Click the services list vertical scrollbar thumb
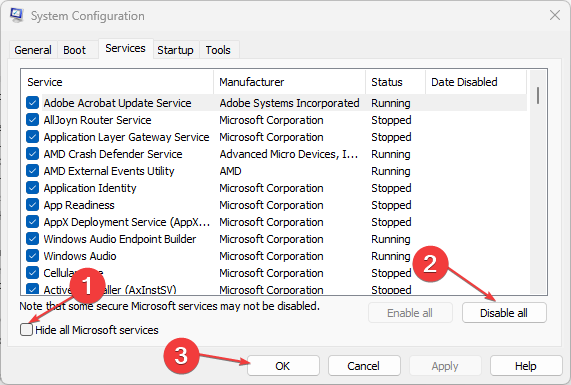Screen dimensions: 571x385 click(538, 95)
